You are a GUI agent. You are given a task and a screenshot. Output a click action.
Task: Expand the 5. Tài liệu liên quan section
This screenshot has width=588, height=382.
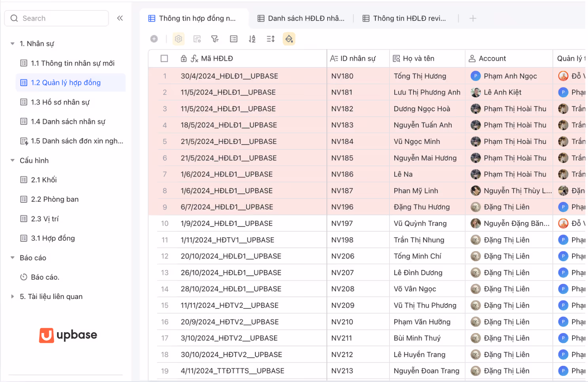click(12, 297)
